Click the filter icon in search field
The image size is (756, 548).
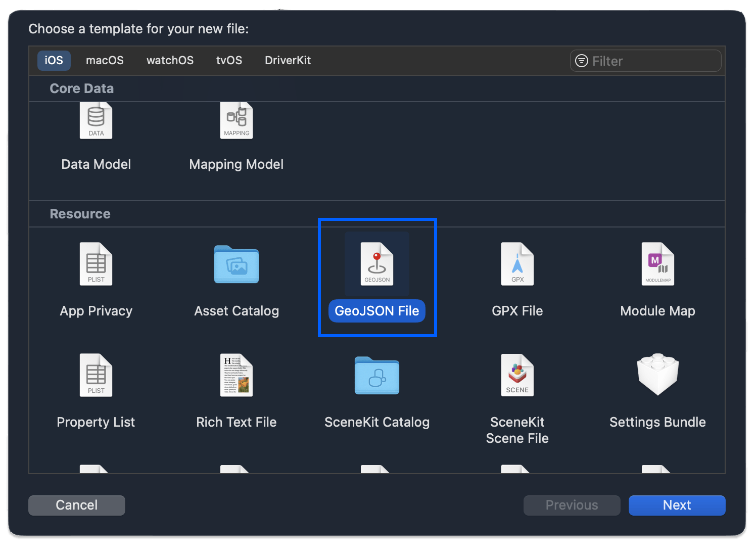[582, 61]
